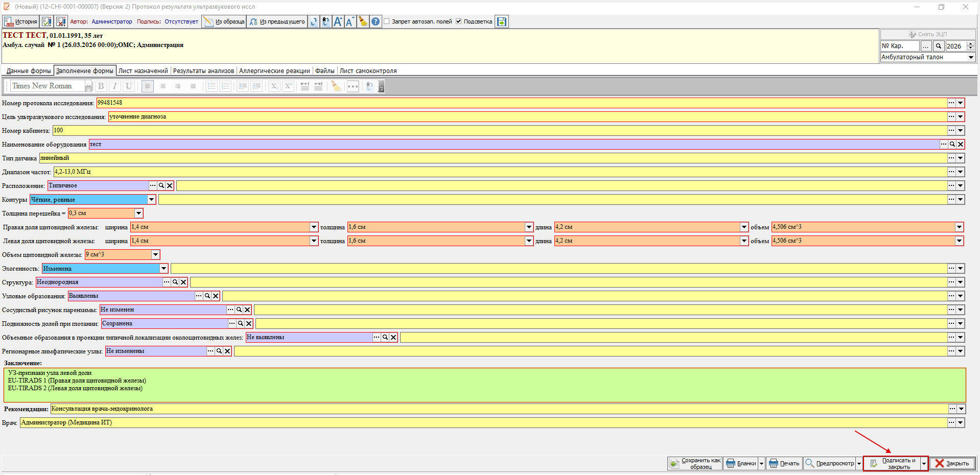Viewport: 980px width, 475px height.
Task: Toggle bold formatting in the editor toolbar
Action: [101, 86]
